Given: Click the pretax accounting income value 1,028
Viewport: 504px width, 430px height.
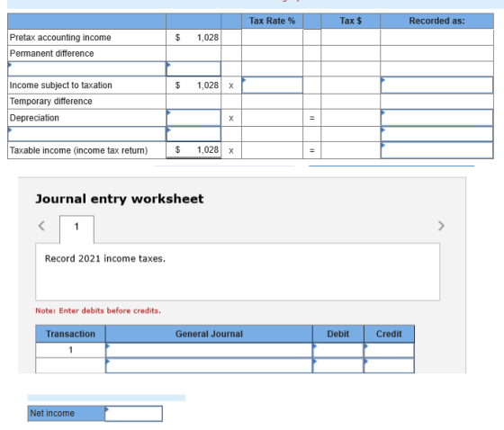Looking at the screenshot, I should 208,38.
